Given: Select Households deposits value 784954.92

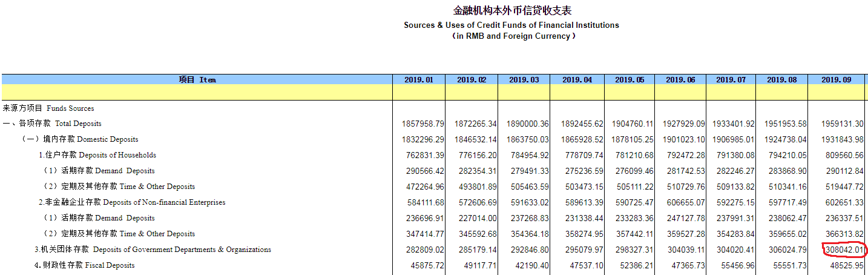Looking at the screenshot, I should tap(529, 155).
